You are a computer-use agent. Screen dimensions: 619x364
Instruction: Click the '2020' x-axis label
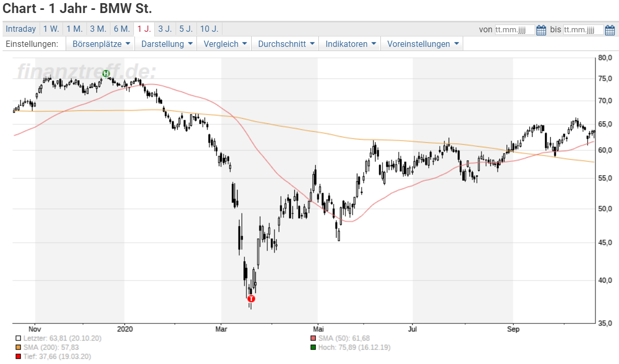coord(125,329)
